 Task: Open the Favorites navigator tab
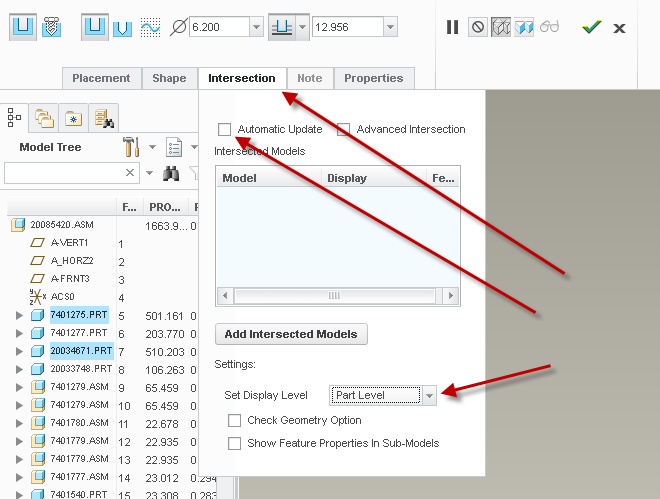point(73,118)
